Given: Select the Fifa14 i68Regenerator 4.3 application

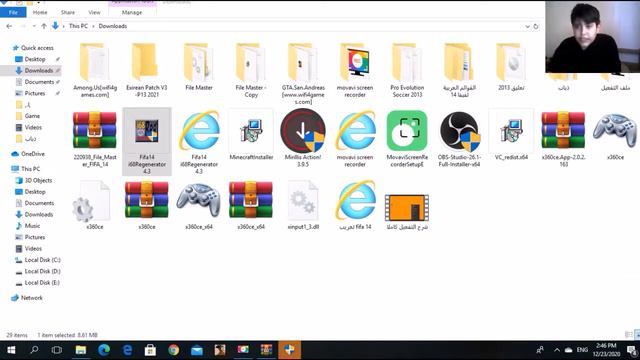Looking at the screenshot, I should [x=147, y=142].
